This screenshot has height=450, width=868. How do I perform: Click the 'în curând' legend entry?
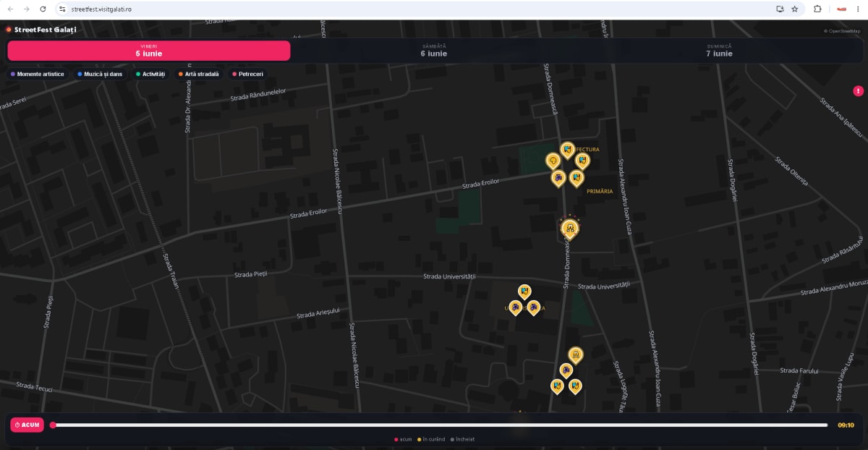pyautogui.click(x=431, y=439)
